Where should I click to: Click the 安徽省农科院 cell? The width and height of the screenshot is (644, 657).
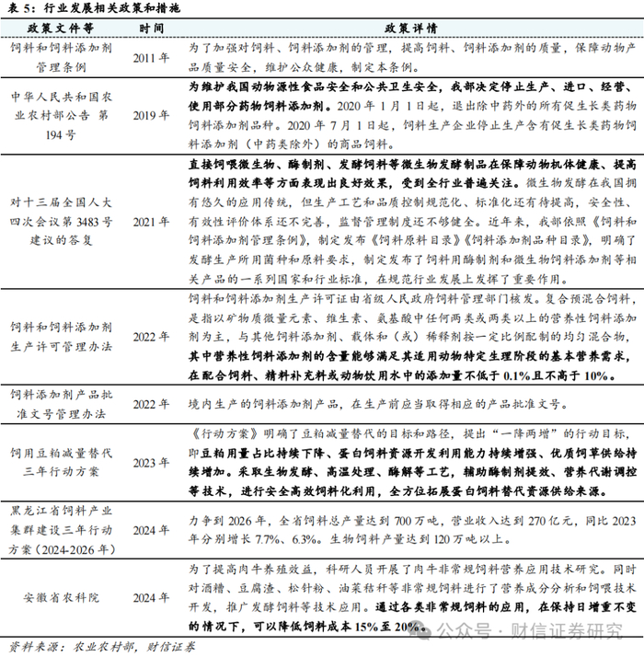click(61, 597)
